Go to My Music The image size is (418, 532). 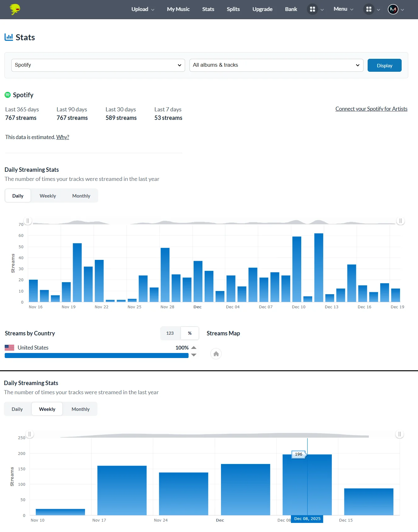(178, 9)
